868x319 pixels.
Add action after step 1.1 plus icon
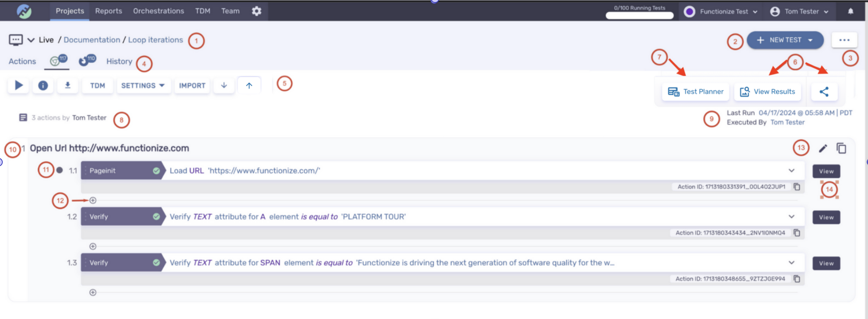[93, 200]
